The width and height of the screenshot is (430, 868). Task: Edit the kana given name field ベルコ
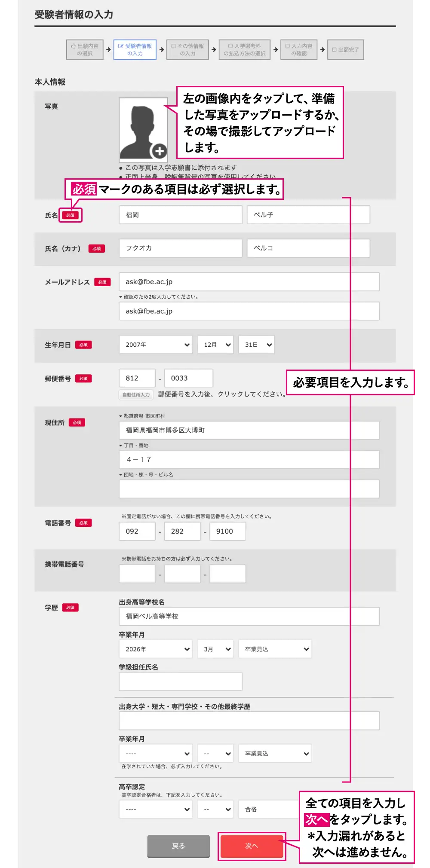(x=308, y=248)
